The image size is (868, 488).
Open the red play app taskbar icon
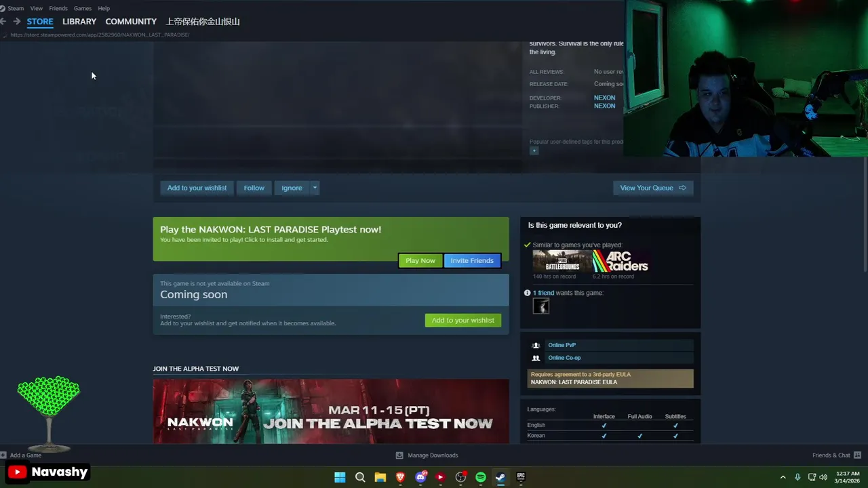[x=440, y=477]
